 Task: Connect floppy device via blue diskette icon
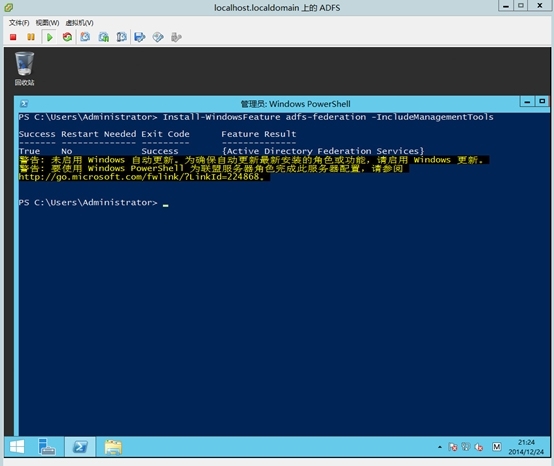[140, 37]
